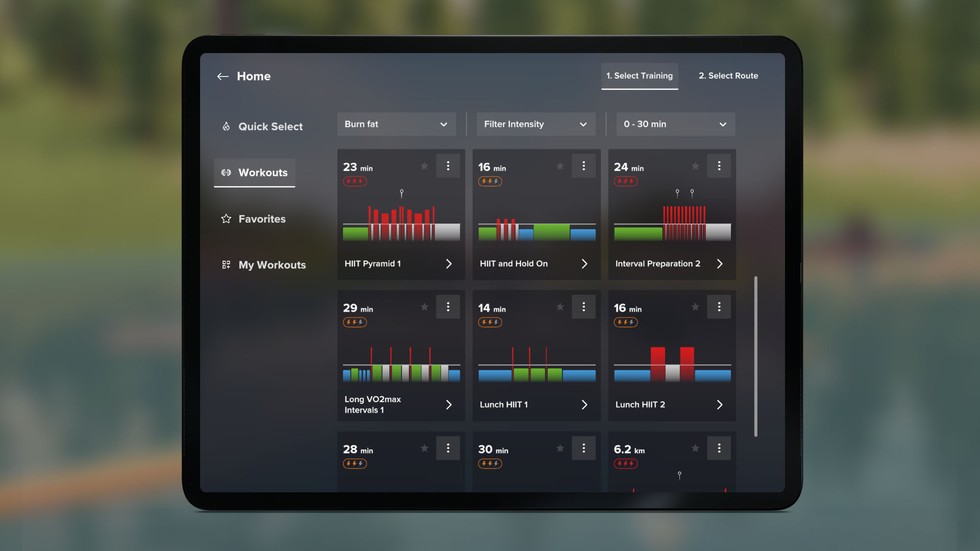Image resolution: width=980 pixels, height=551 pixels.
Task: Click the intensity badge on HIIT Pyramid 1
Action: (355, 181)
